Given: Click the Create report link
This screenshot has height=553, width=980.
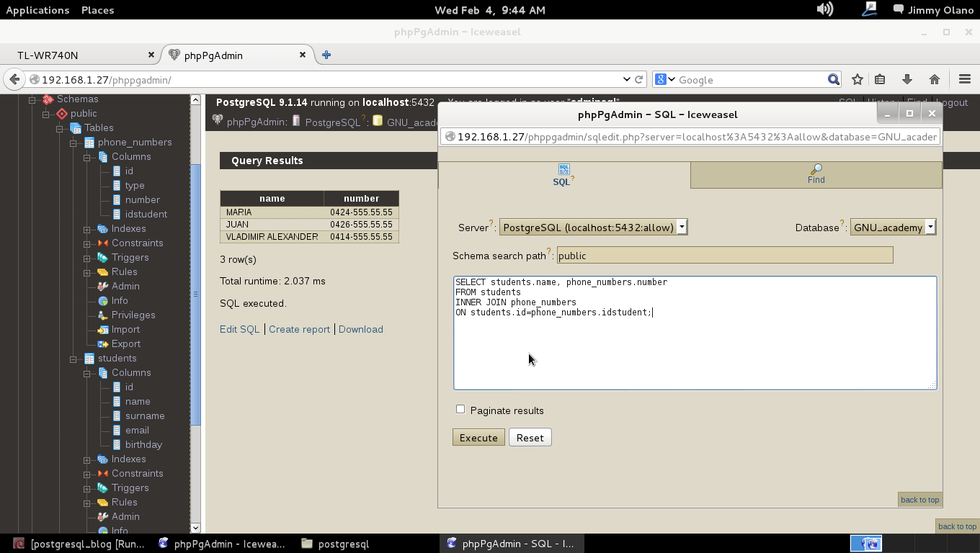Looking at the screenshot, I should [299, 329].
